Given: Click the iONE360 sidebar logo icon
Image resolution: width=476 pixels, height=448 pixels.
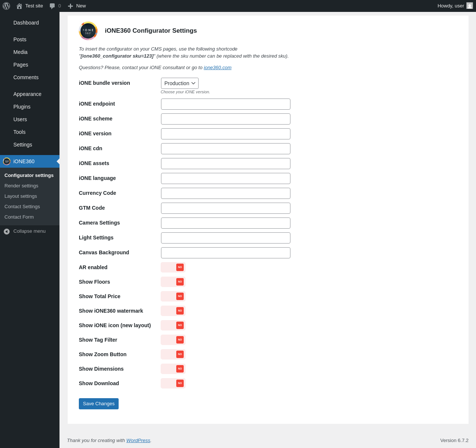Looking at the screenshot, I should [x=7, y=161].
